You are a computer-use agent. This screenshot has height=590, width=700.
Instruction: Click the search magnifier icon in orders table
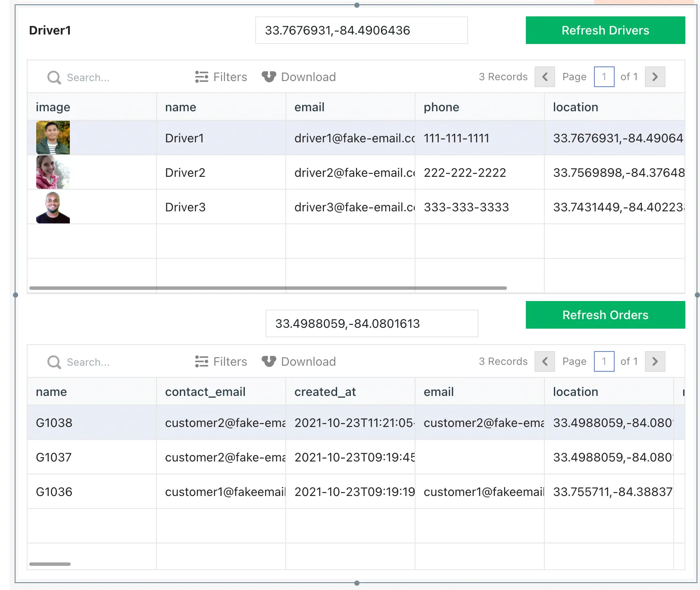pos(53,362)
